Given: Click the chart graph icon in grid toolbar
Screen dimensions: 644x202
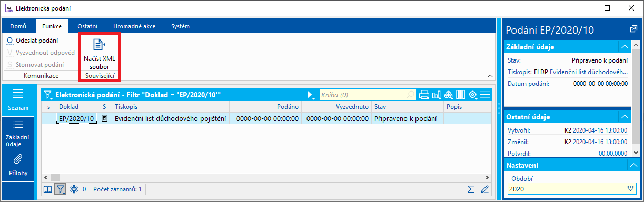Looking at the screenshot, I should click(437, 95).
